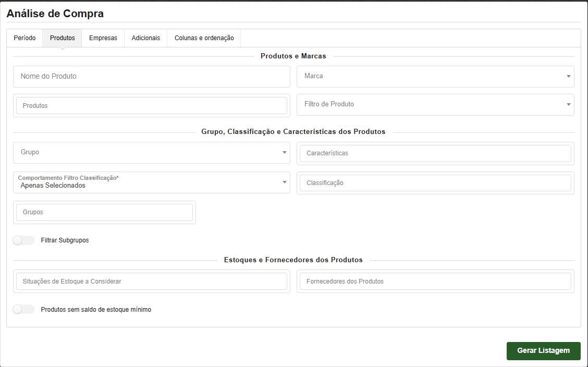
Task: Click the Situações de Estoque a Considerar field
Action: (x=151, y=281)
